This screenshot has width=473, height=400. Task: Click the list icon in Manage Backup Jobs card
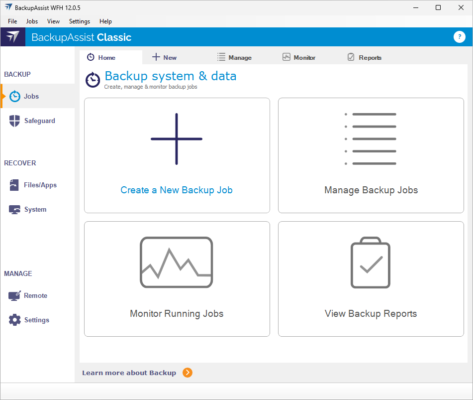(370, 139)
